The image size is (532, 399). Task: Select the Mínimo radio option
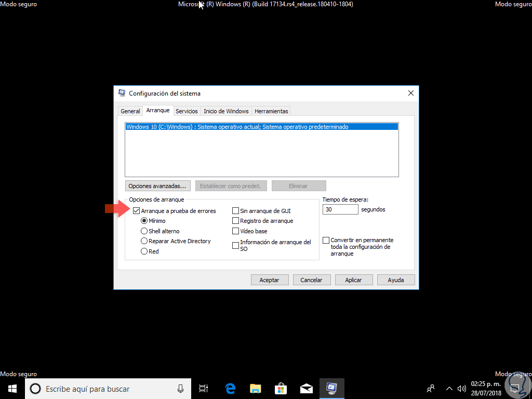click(144, 221)
